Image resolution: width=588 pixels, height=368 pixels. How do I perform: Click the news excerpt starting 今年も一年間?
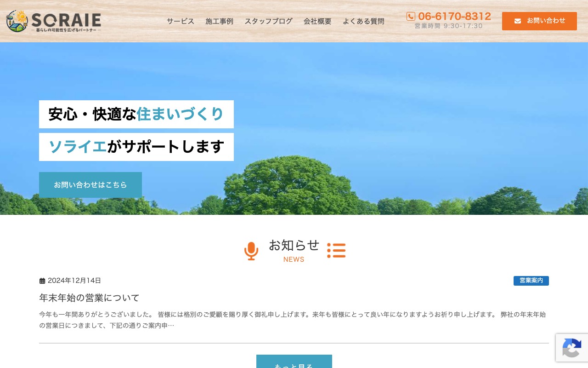tap(293, 320)
